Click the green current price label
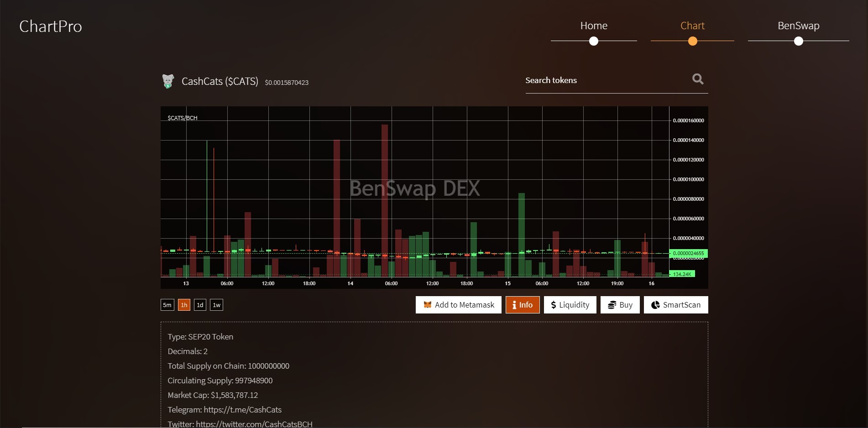The width and height of the screenshot is (868, 428). point(688,253)
